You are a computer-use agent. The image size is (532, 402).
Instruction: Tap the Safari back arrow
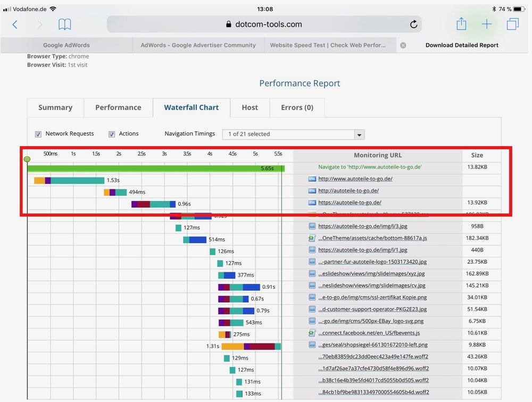pos(15,24)
